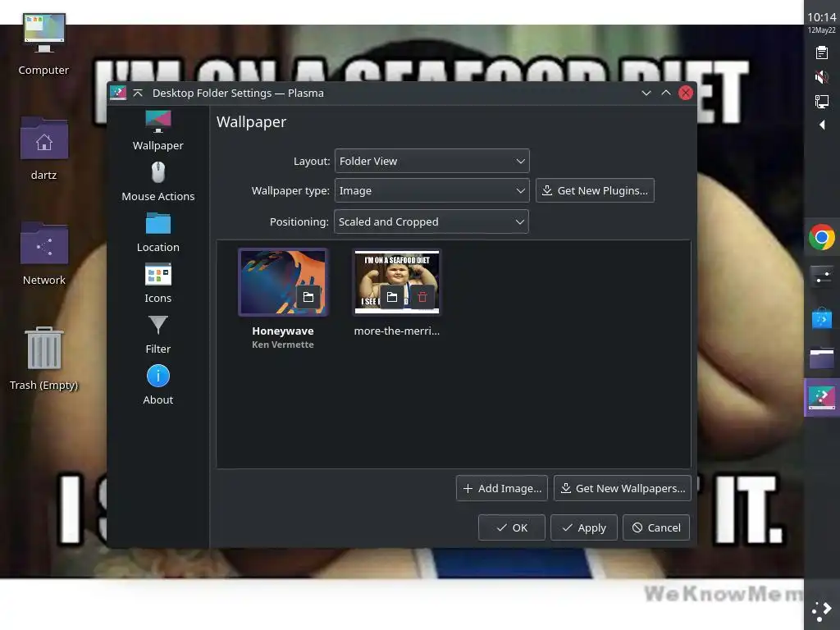Open the About section
840x630 pixels.
tap(157, 385)
